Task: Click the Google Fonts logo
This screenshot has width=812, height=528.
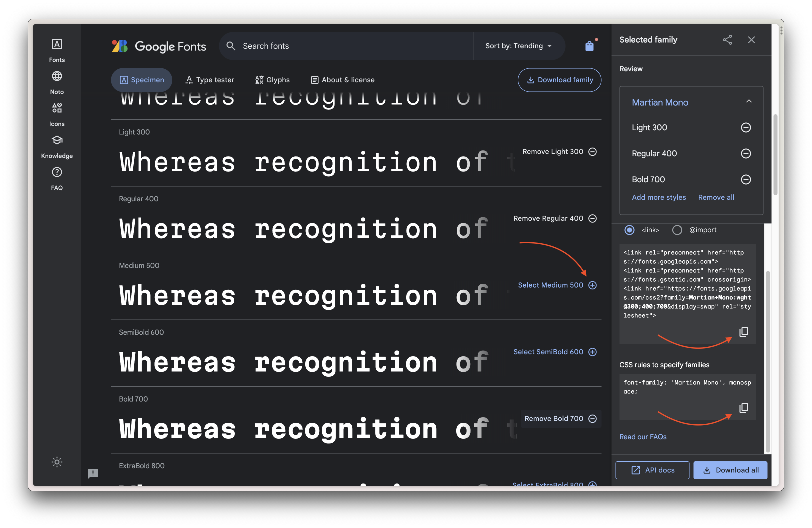Action: tap(159, 46)
